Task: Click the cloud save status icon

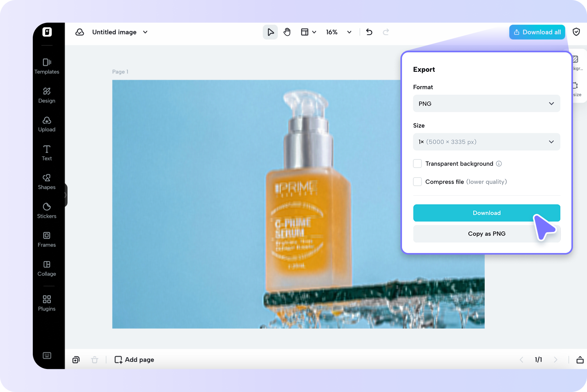Action: coord(80,32)
